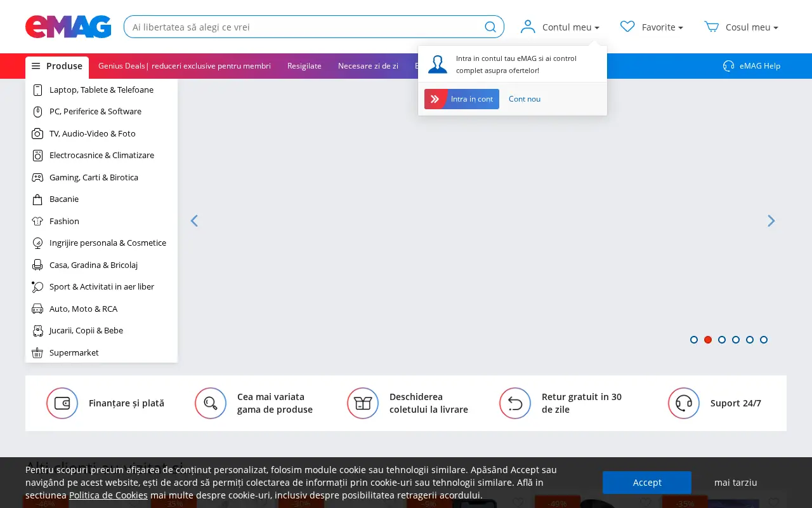Image resolution: width=812 pixels, height=508 pixels.
Task: Go to next carousel slide
Action: (x=771, y=221)
